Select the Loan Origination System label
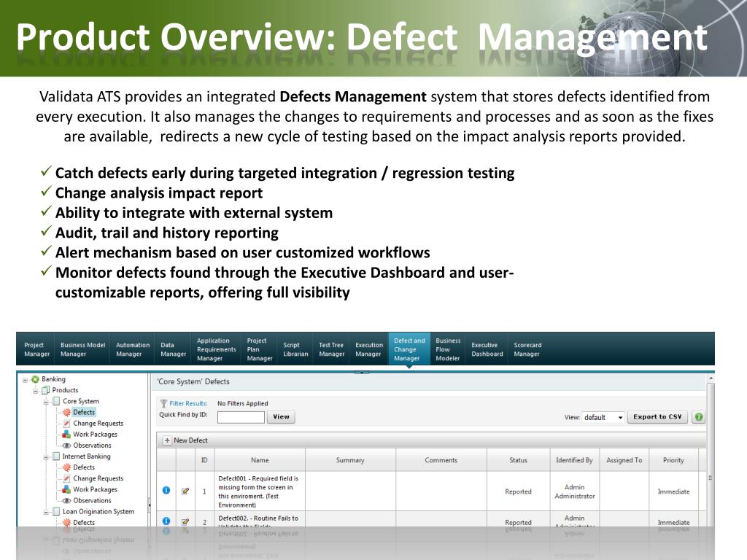 coord(98,512)
